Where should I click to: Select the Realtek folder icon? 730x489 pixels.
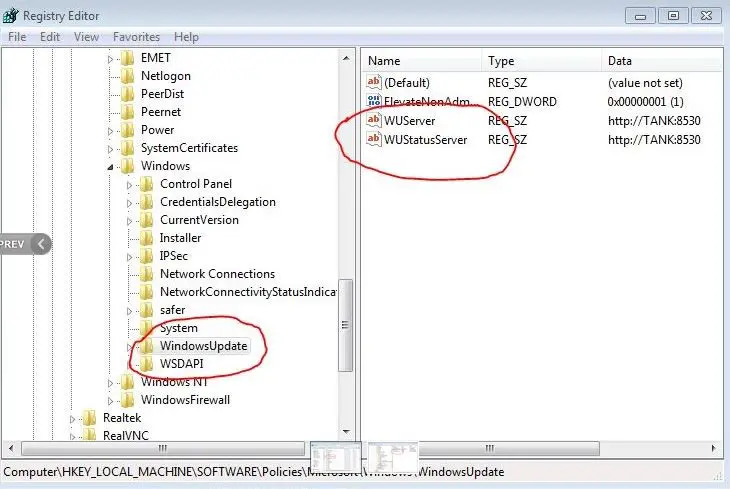tap(89, 418)
